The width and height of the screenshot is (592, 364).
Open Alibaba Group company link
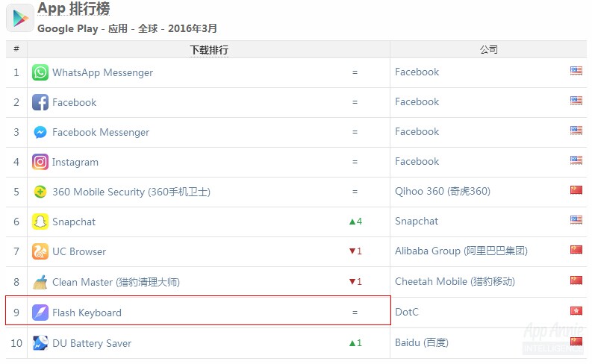point(461,251)
